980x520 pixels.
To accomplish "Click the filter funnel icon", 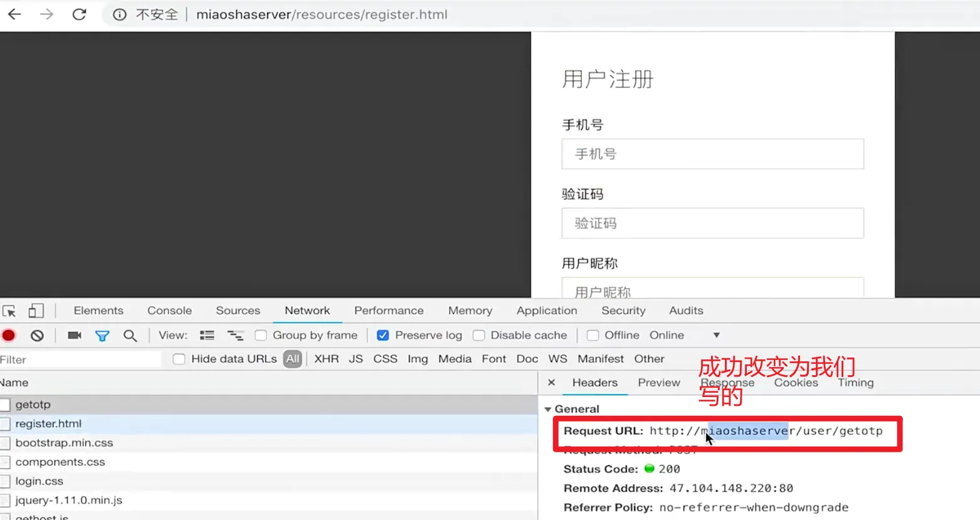I will click(102, 336).
